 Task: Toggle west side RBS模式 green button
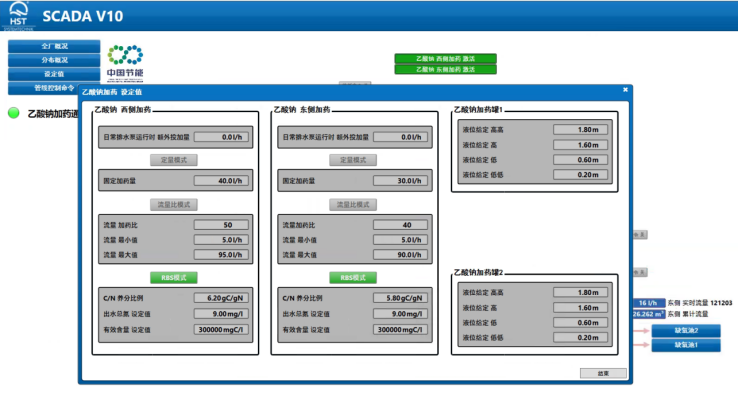174,278
